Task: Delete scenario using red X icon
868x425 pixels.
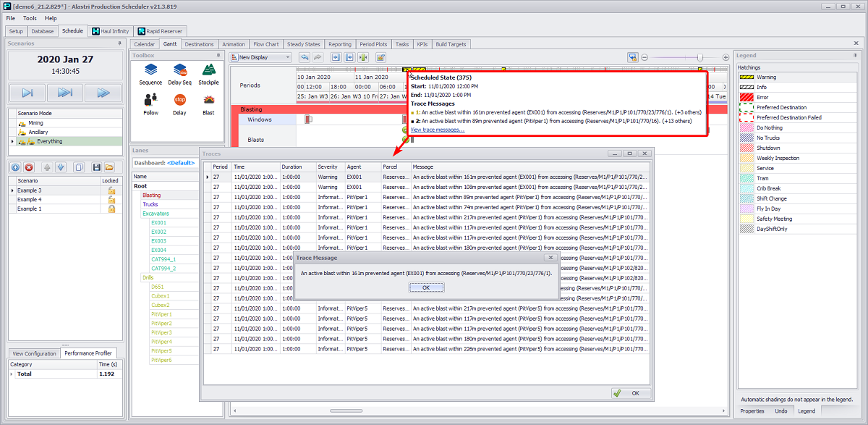Action: pyautogui.click(x=29, y=167)
